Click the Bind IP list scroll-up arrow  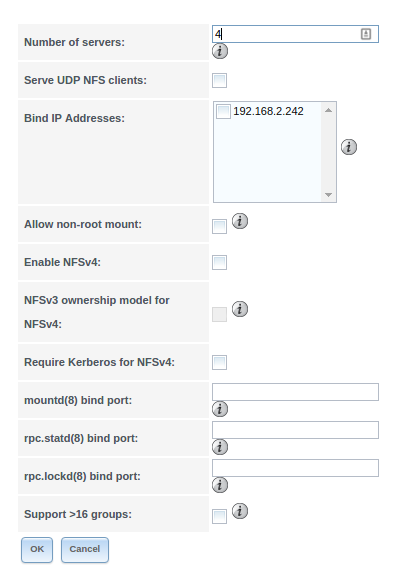[329, 110]
